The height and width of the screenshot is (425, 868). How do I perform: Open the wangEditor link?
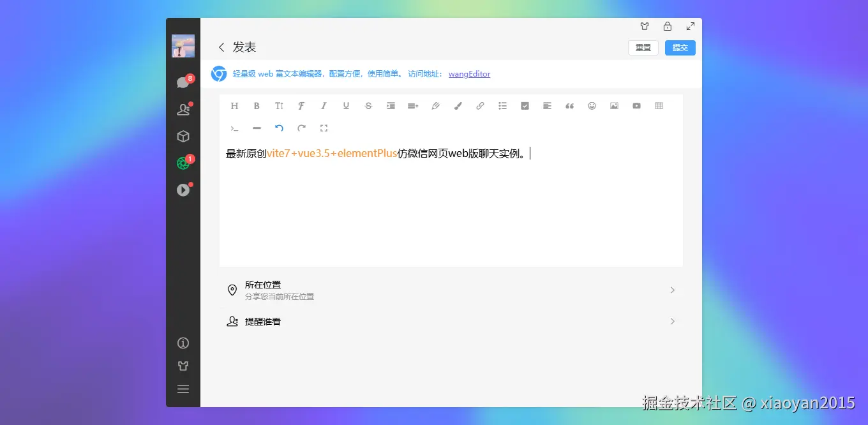coord(469,73)
